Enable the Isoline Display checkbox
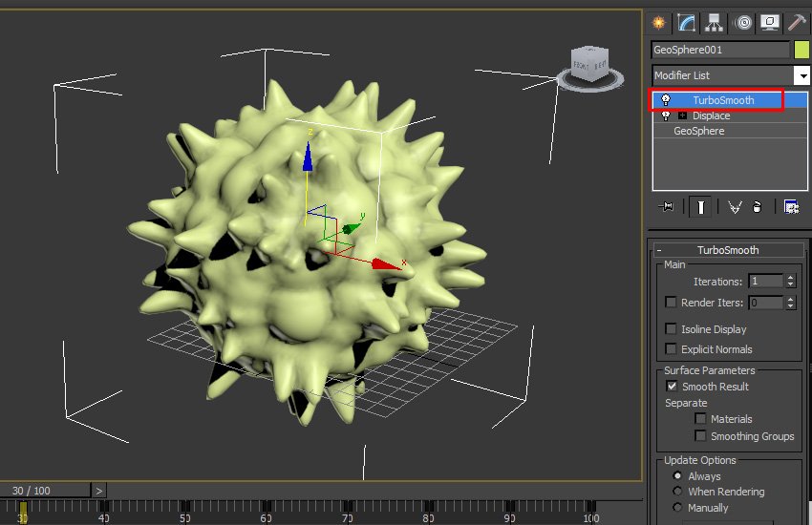812x525 pixels. click(x=672, y=329)
